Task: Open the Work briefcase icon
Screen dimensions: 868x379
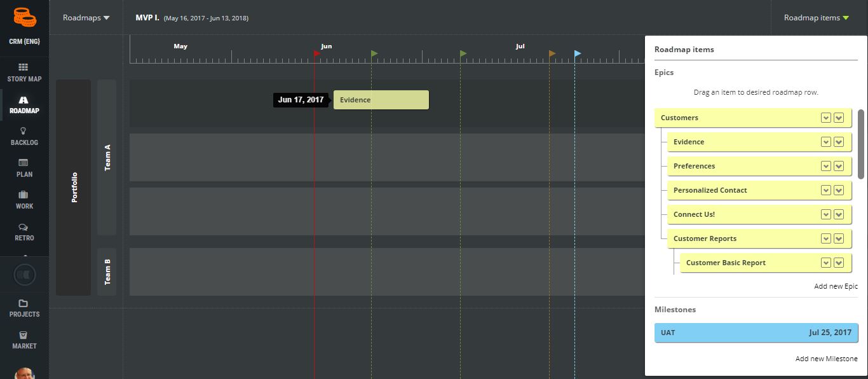Action: click(24, 195)
